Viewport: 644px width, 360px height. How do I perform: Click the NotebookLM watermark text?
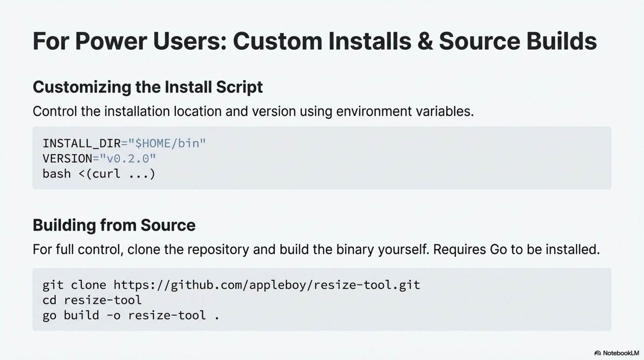click(621, 353)
